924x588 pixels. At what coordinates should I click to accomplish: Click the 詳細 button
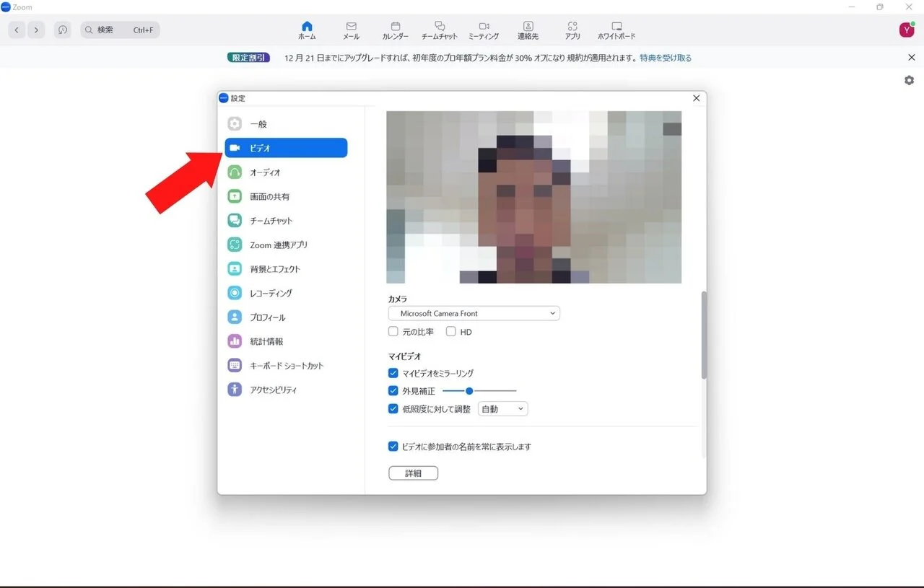(x=413, y=473)
